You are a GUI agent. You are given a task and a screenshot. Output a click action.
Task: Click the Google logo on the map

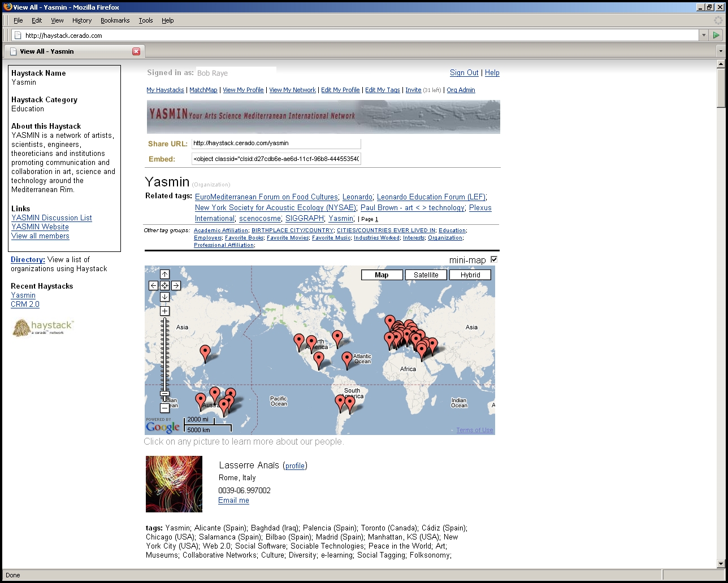coord(162,427)
